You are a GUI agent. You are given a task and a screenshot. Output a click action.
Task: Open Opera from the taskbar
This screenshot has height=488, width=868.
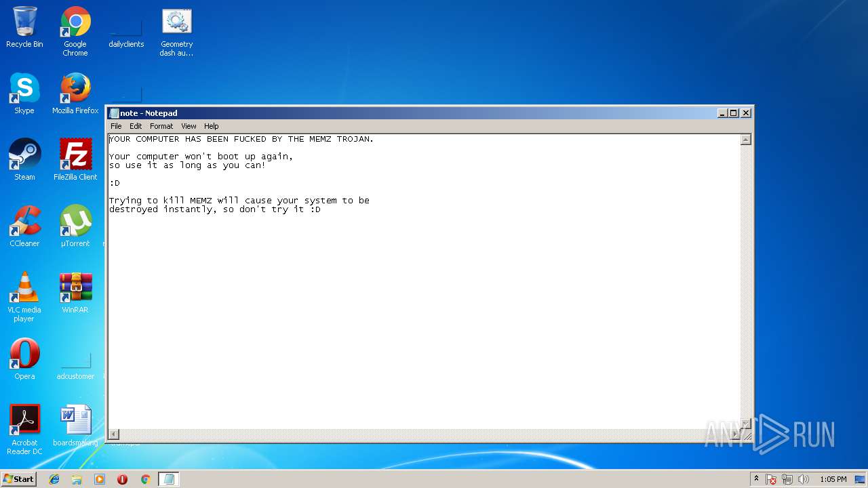coord(122,479)
